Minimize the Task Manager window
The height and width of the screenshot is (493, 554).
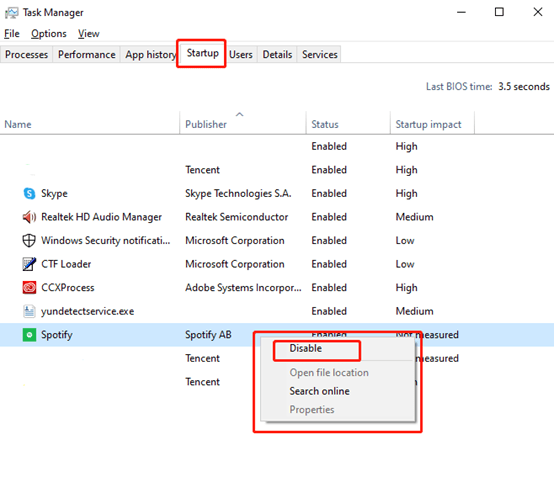[461, 12]
